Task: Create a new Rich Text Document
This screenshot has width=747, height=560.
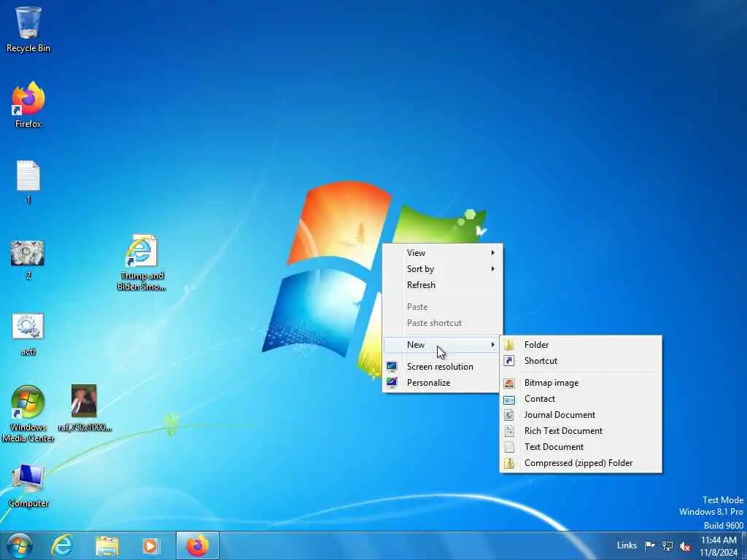Action: pos(581,431)
